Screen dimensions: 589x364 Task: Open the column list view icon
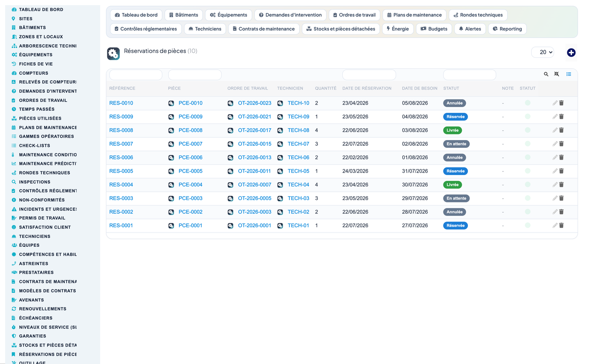[569, 74]
